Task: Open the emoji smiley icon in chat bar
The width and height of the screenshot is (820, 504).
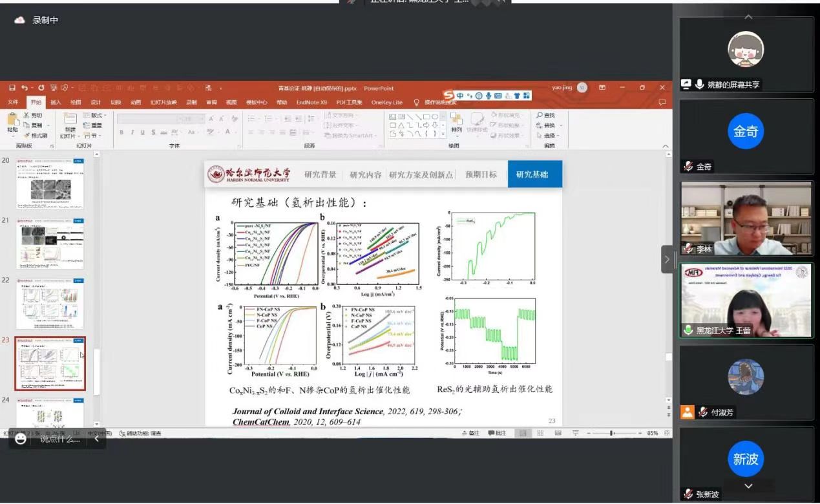Action: (x=21, y=439)
